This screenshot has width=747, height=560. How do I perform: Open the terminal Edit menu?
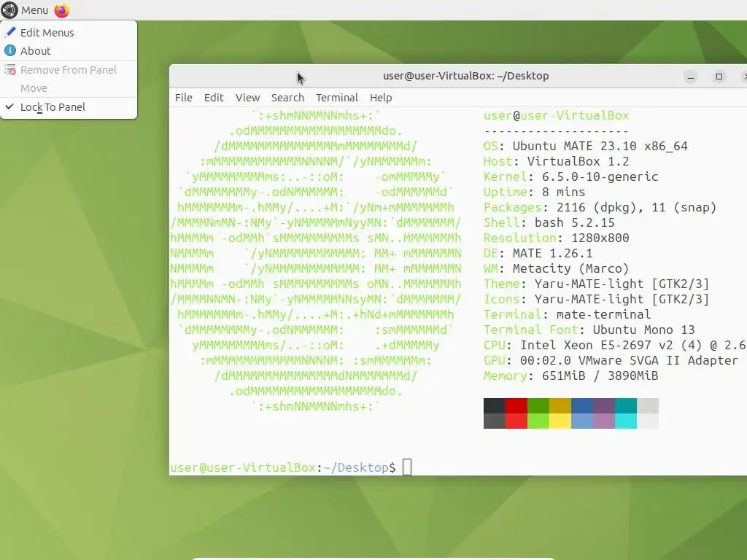point(214,98)
